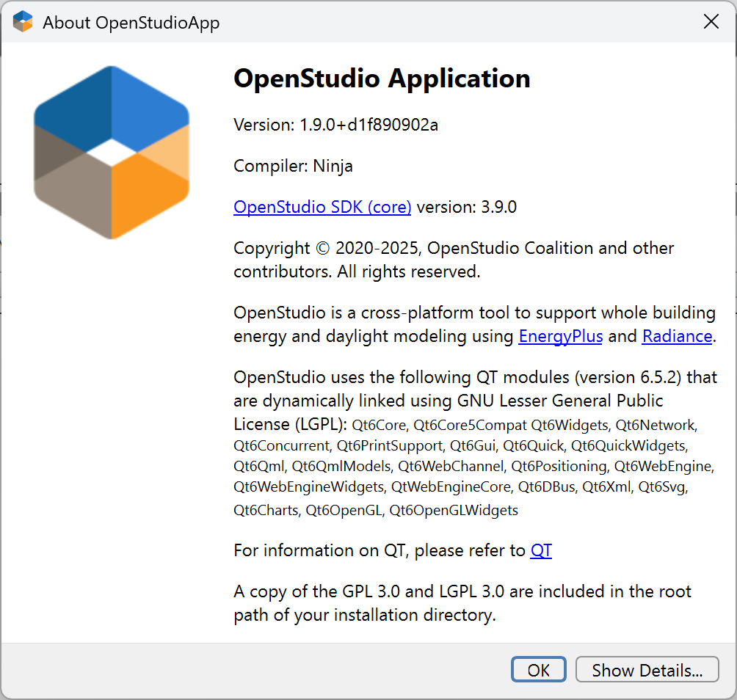Click the blue top of the hexagon logo
This screenshot has width=737, height=700.
(112, 103)
